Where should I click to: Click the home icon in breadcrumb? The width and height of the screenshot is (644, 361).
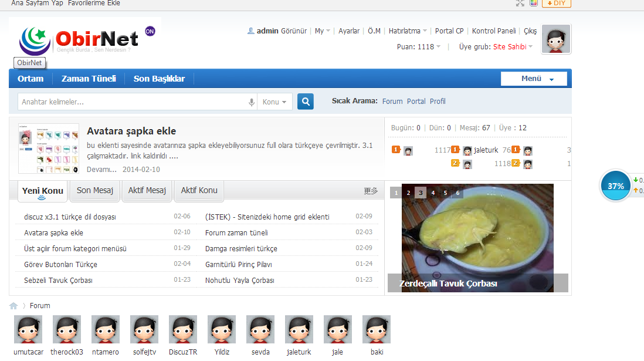(x=13, y=305)
